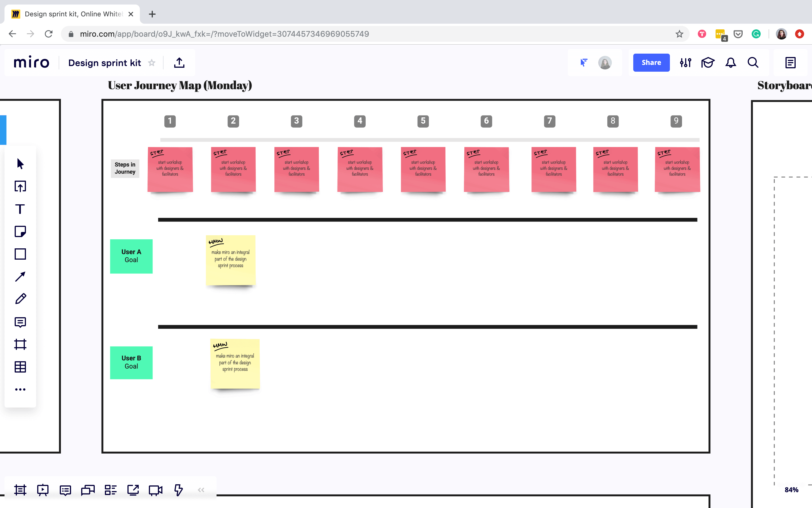The image size is (812, 508).
Task: Click the Share button
Action: coord(651,62)
